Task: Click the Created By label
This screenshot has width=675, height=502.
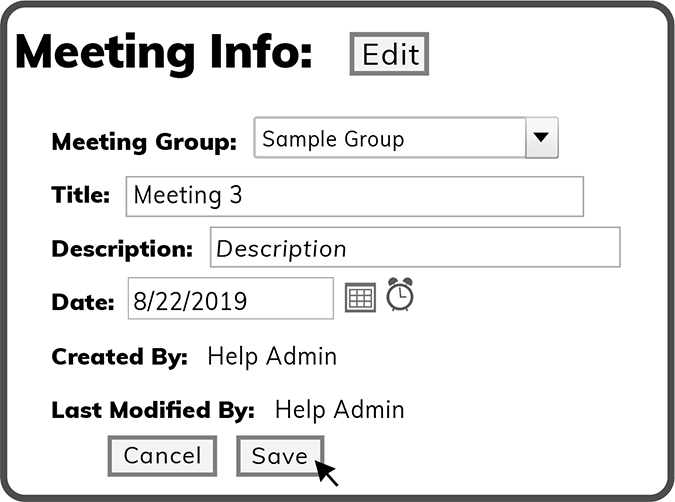Action: [x=119, y=356]
